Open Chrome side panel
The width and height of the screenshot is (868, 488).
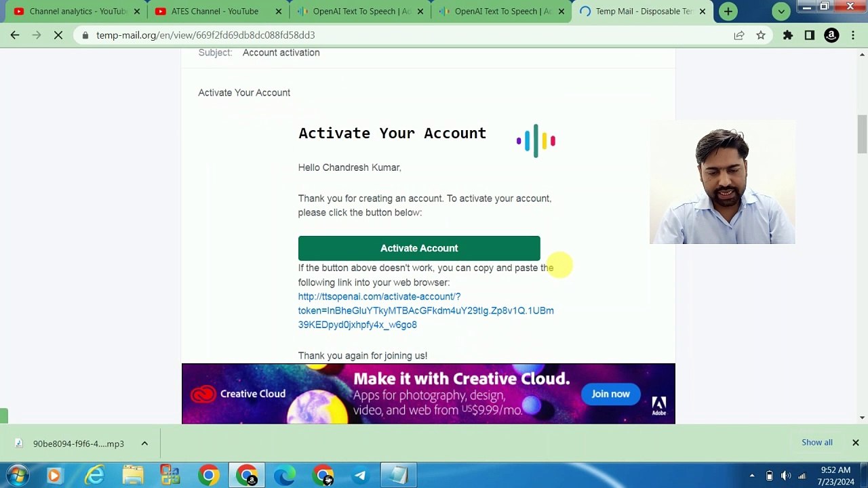[810, 35]
